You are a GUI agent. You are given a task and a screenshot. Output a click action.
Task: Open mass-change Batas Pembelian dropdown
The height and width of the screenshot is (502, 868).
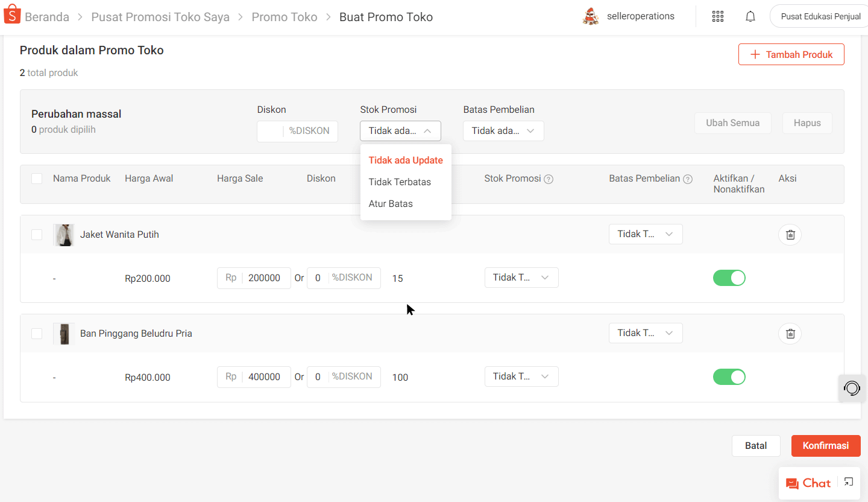pyautogui.click(x=503, y=131)
